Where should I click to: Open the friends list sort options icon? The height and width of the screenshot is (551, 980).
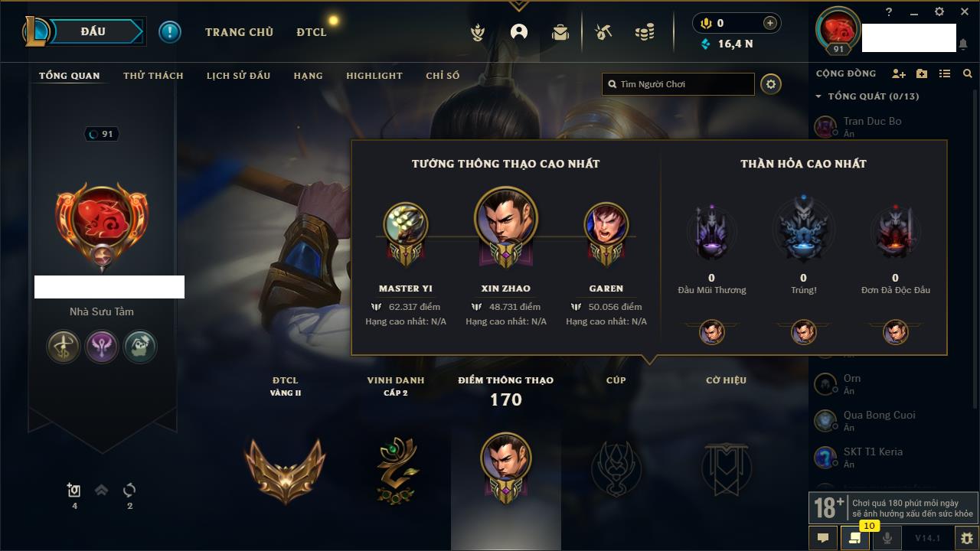click(945, 73)
